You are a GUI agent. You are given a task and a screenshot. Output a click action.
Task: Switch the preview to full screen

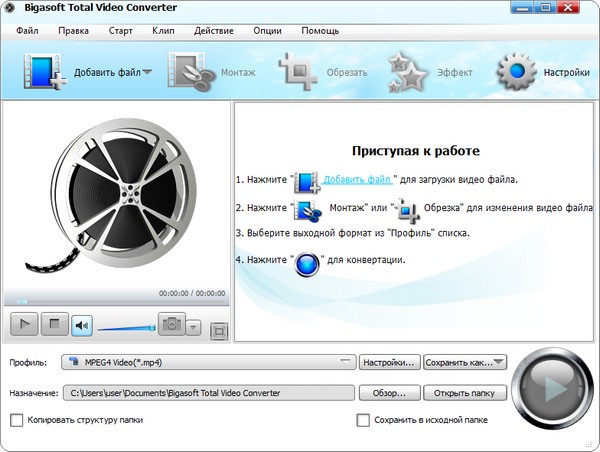tap(220, 330)
